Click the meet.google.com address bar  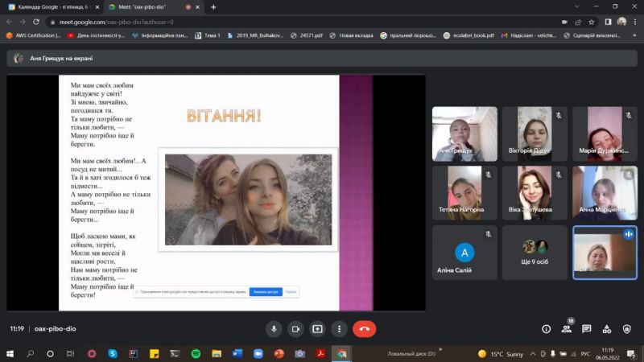[x=304, y=23]
